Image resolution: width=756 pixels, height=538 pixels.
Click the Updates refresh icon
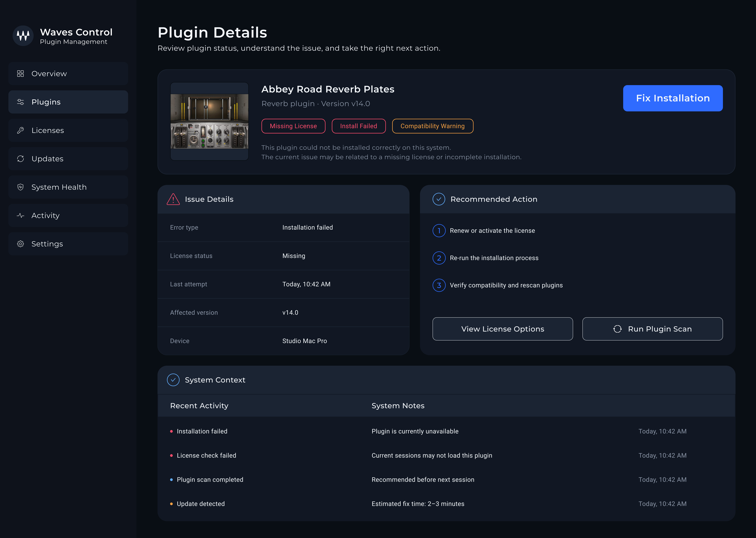coord(20,159)
